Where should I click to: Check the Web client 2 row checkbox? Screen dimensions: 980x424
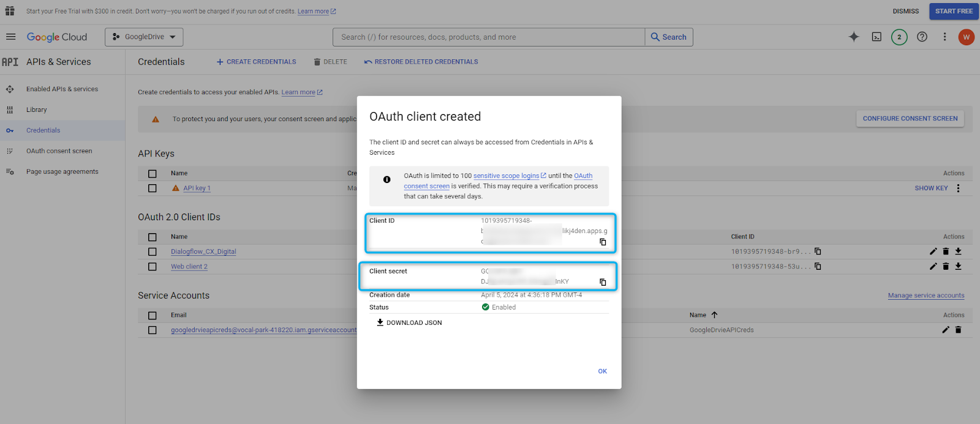[x=153, y=267]
